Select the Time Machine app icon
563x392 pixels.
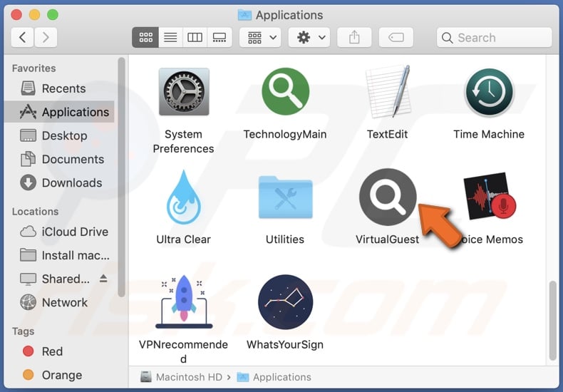coord(489,92)
